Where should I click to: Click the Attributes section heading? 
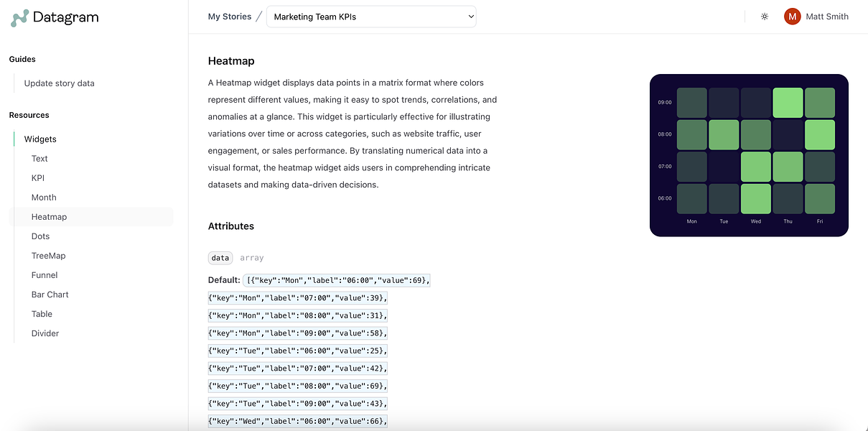point(231,226)
